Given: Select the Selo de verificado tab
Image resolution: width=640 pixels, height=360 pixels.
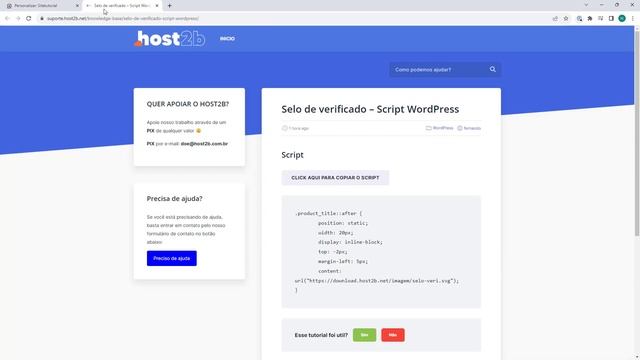Looking at the screenshot, I should pyautogui.click(x=122, y=6).
